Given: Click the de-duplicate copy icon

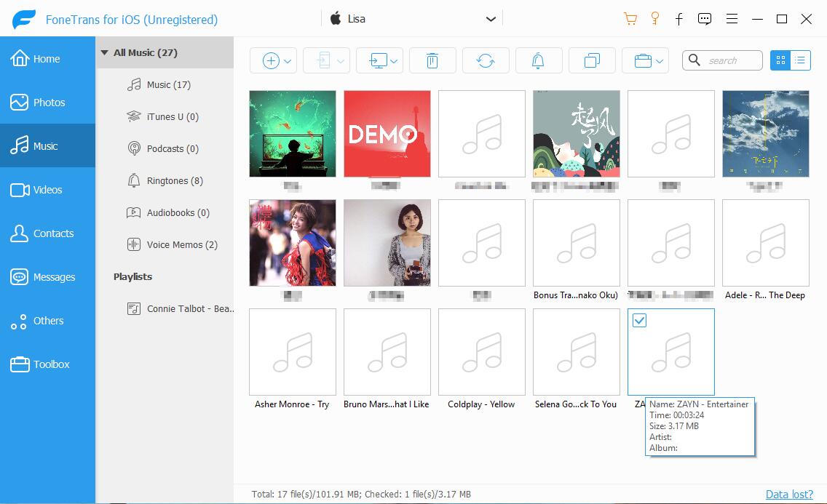Looking at the screenshot, I should 592,60.
